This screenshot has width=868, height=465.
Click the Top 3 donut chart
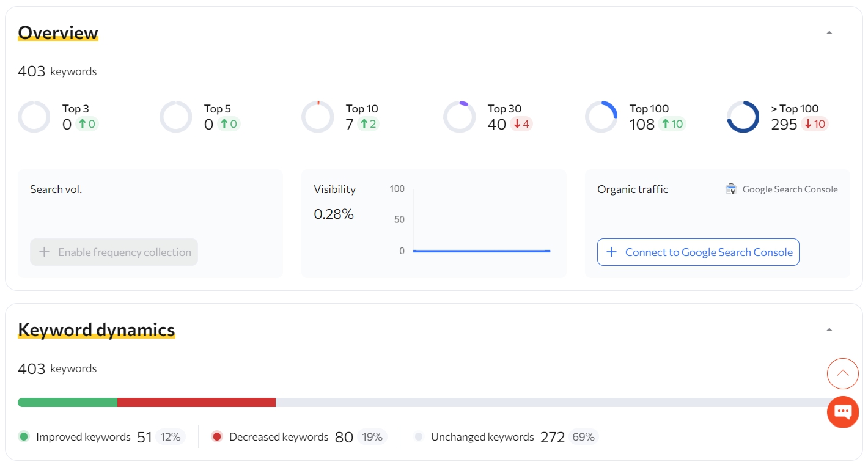pos(34,117)
